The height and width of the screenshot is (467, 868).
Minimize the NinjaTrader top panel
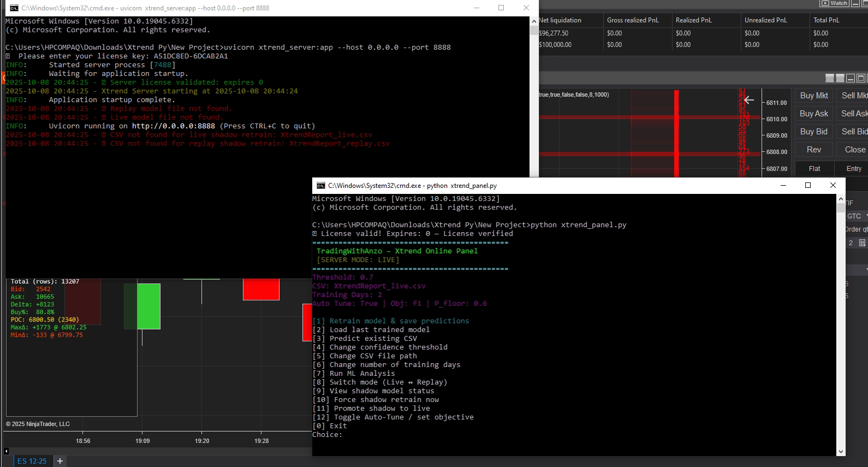pyautogui.click(x=855, y=3)
